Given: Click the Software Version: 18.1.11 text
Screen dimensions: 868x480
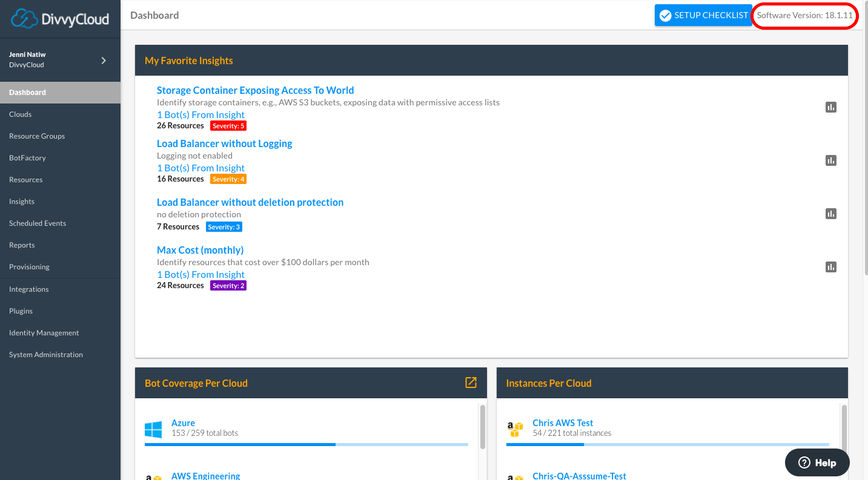Looking at the screenshot, I should (x=805, y=15).
